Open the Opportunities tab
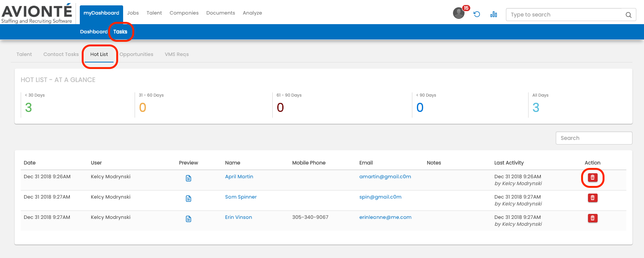Screen dimensions: 644x258 coord(136,54)
